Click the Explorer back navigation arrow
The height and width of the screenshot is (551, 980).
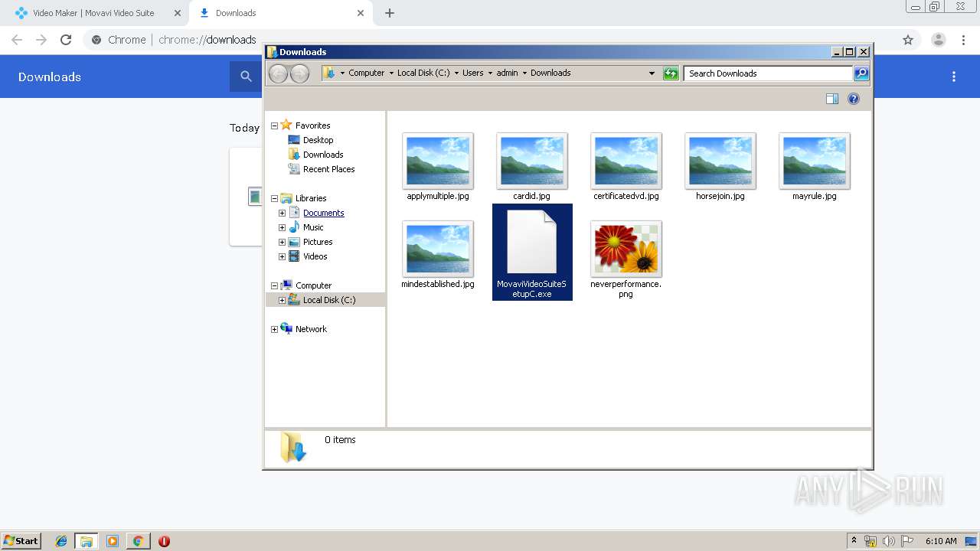(278, 73)
